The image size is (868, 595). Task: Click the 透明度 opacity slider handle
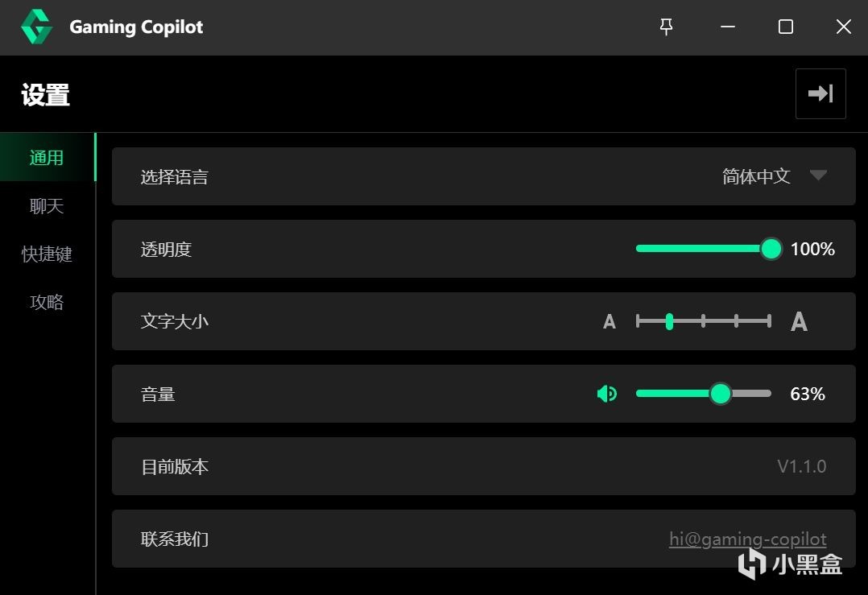click(x=771, y=249)
